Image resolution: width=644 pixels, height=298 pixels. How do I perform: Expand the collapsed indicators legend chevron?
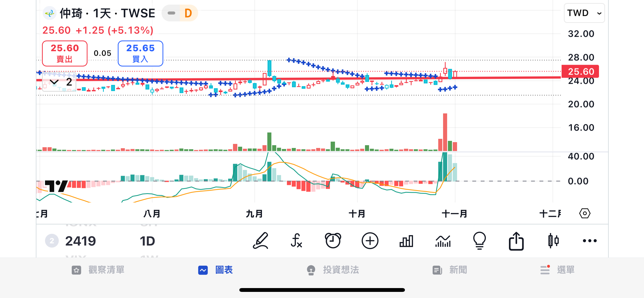[54, 82]
